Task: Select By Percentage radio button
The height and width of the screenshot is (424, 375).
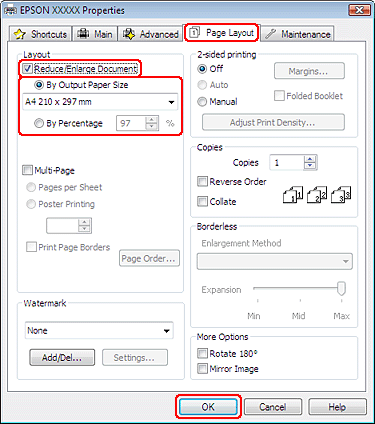Action: [x=39, y=124]
